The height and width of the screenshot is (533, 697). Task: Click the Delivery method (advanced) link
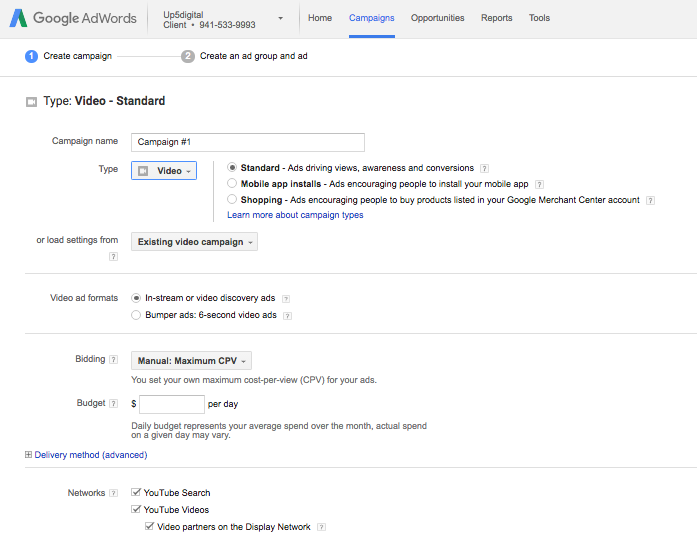coord(91,455)
